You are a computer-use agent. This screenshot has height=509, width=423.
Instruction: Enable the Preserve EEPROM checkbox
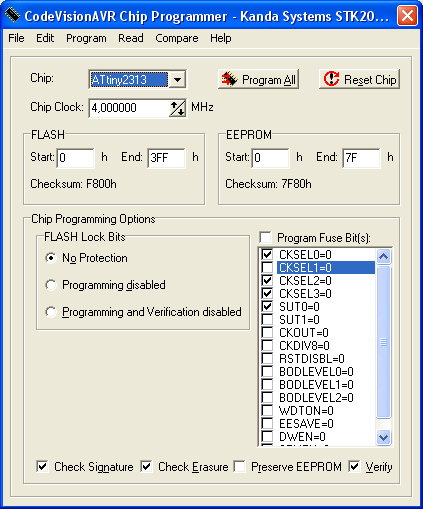(x=239, y=467)
